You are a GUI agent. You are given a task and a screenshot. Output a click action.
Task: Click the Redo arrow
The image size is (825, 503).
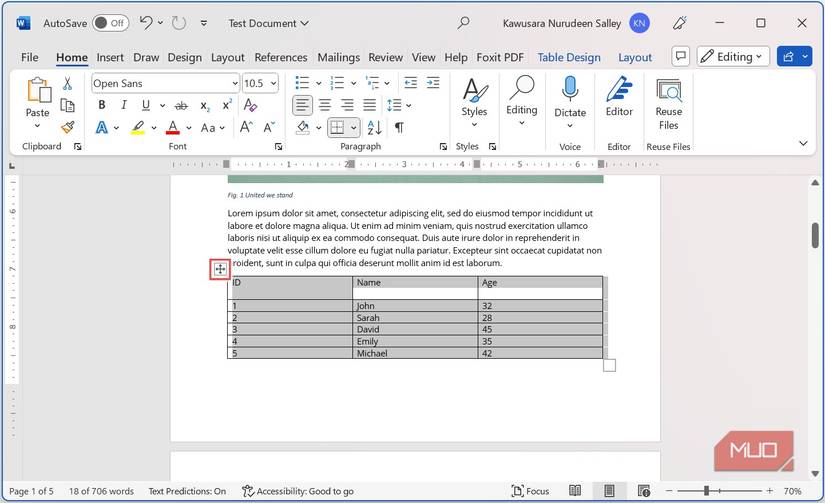179,23
